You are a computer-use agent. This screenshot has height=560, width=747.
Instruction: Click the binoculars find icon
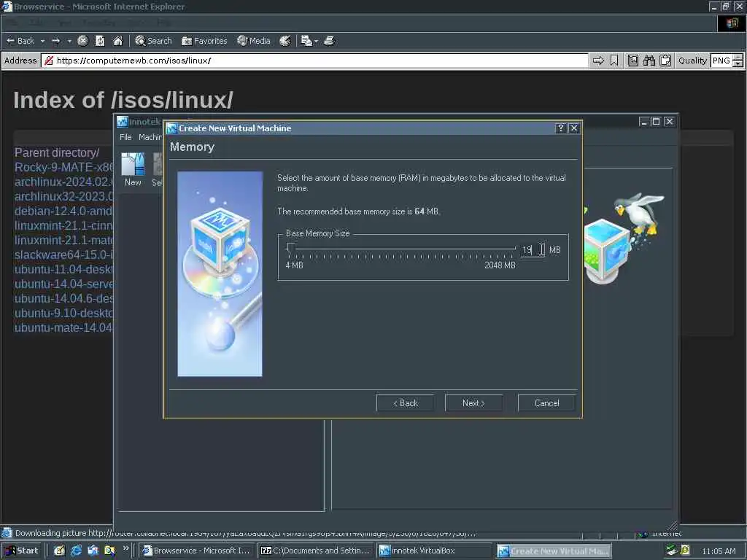[649, 61]
